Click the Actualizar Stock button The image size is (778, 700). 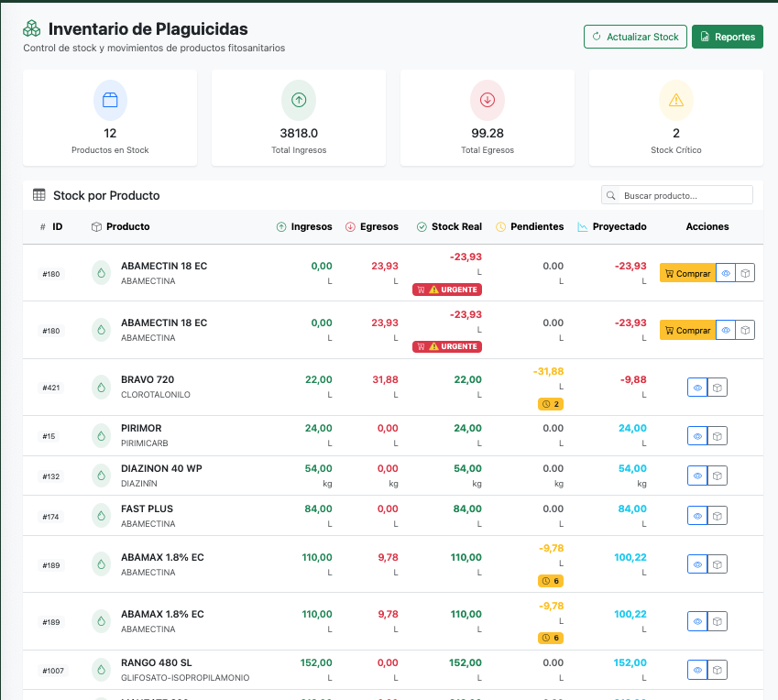(635, 37)
